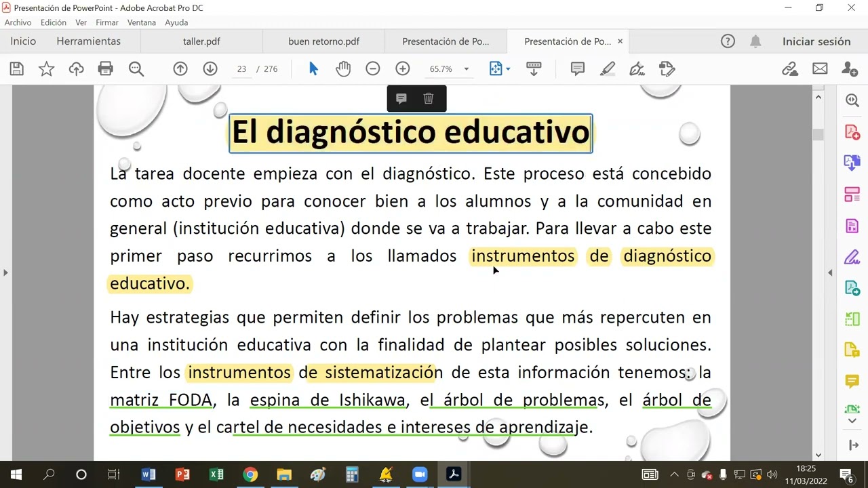Click Iniciar sesión to sign in
The height and width of the screenshot is (488, 868).
[816, 41]
